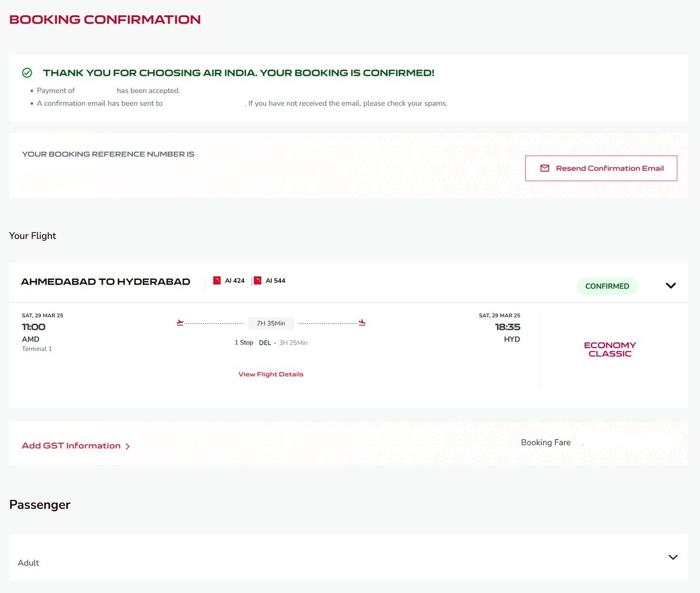Expand the Adult passenger section

[x=673, y=557]
